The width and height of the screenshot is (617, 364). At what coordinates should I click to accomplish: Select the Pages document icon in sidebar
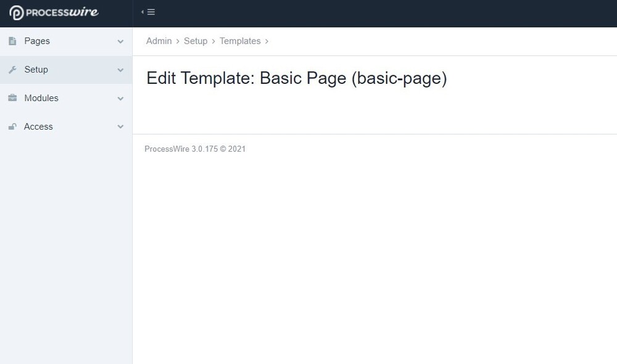(x=12, y=41)
